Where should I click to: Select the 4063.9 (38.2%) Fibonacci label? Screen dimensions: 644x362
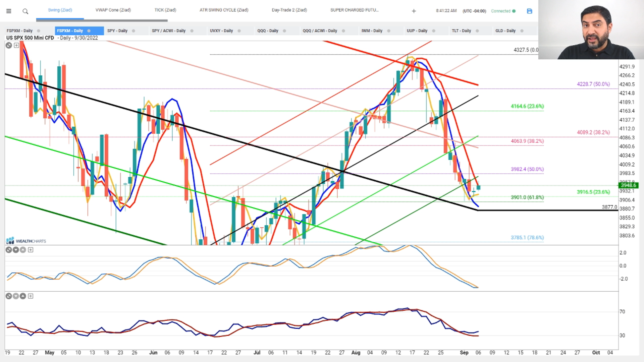[527, 141]
